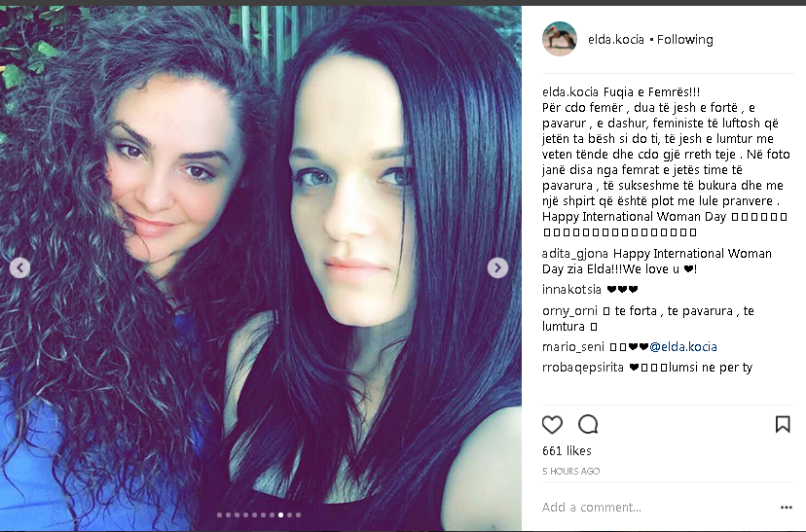Visit commenter mario_seni's profile

[573, 346]
